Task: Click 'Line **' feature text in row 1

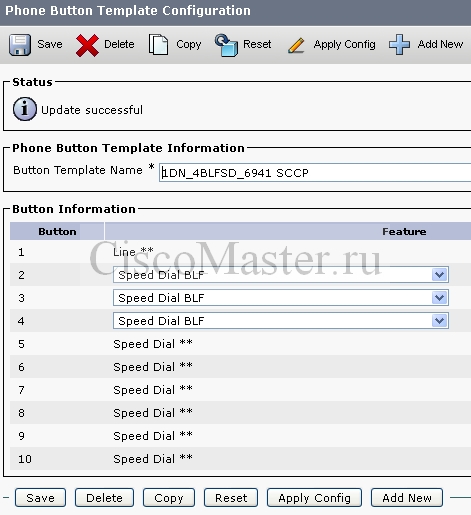Action: [133, 252]
